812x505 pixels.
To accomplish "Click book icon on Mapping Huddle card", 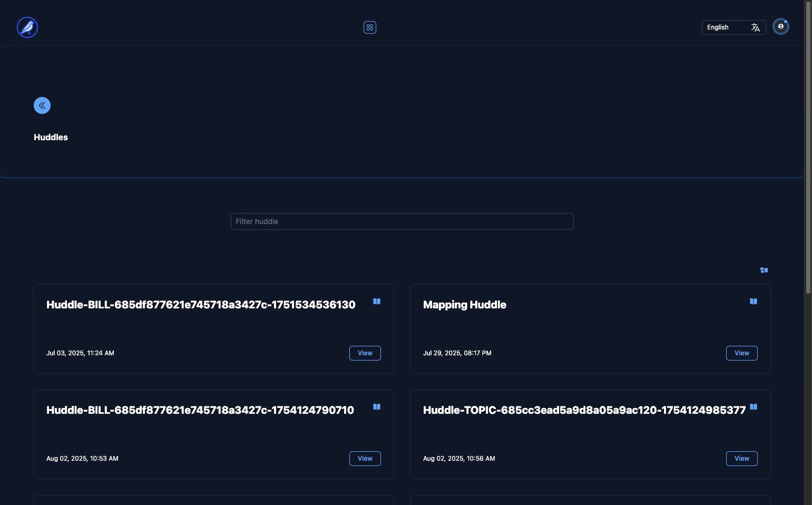I will 754,302.
